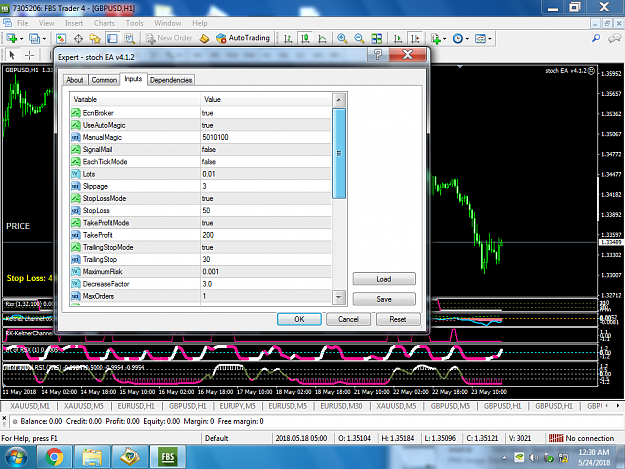
Task: Open the Help menu
Action: (200, 23)
